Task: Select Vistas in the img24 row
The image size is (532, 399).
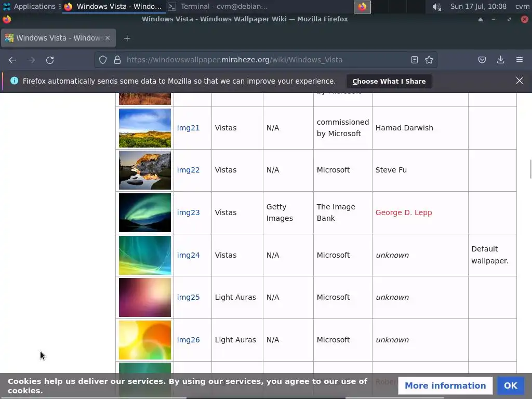Action: (x=225, y=255)
